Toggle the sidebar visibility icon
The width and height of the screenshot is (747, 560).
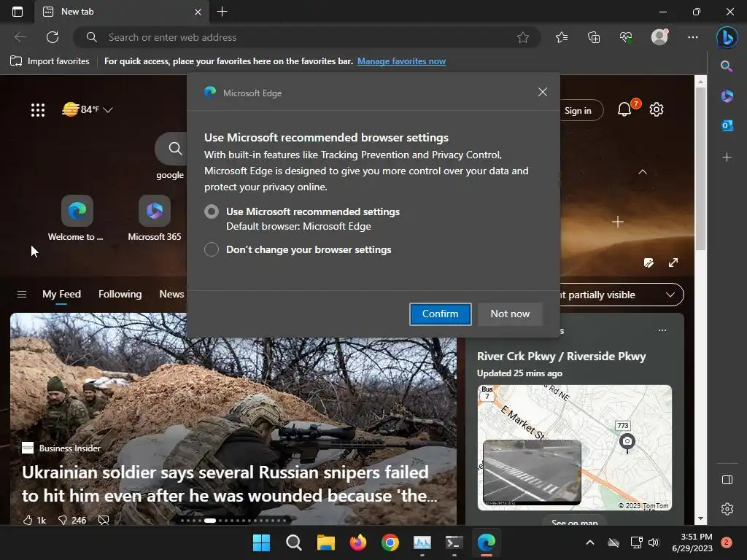pos(727,480)
